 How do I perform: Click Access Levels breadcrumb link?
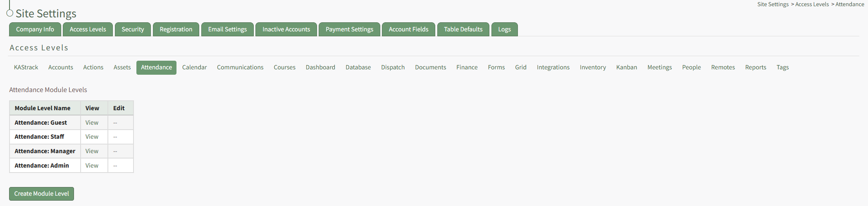(x=812, y=4)
